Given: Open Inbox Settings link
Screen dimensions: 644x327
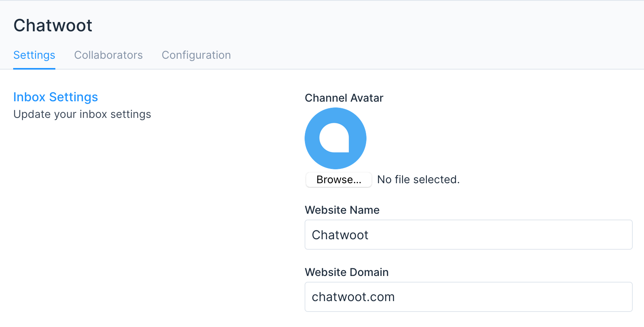Looking at the screenshot, I should click(55, 97).
